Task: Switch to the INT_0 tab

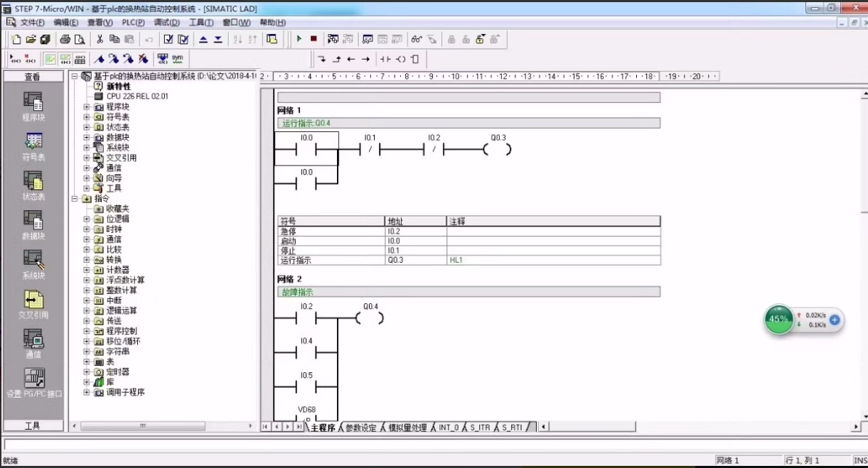Action: pyautogui.click(x=449, y=428)
